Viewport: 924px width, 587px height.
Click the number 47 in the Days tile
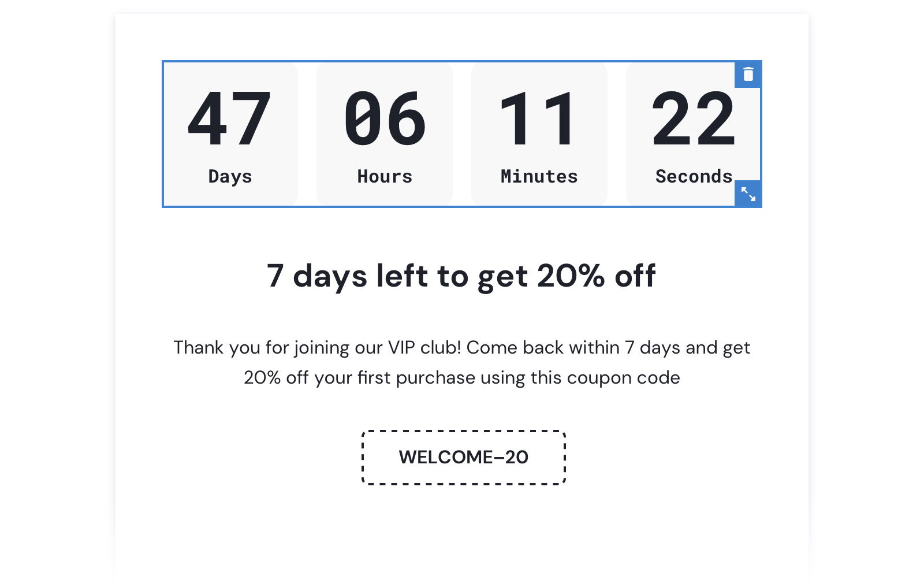[x=230, y=118]
